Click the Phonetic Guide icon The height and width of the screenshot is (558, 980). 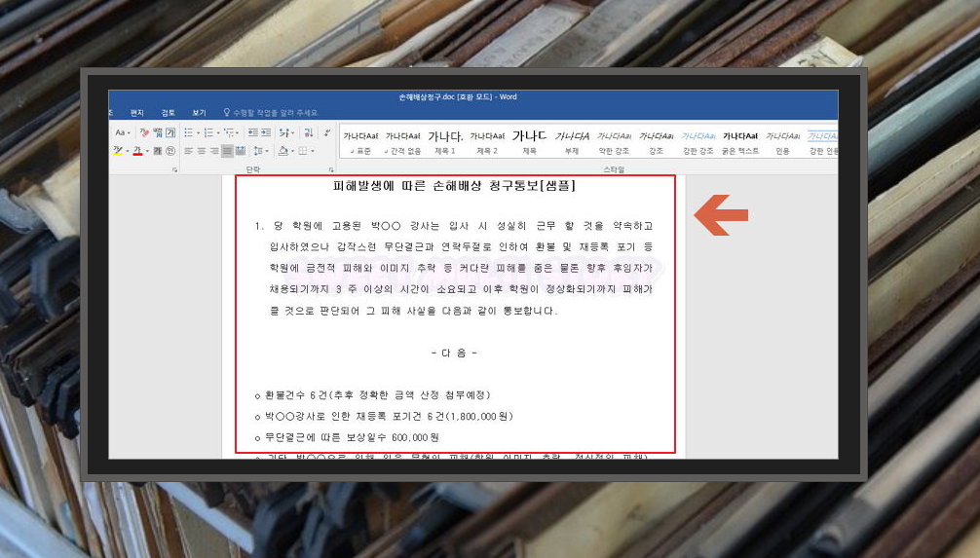pyautogui.click(x=158, y=132)
